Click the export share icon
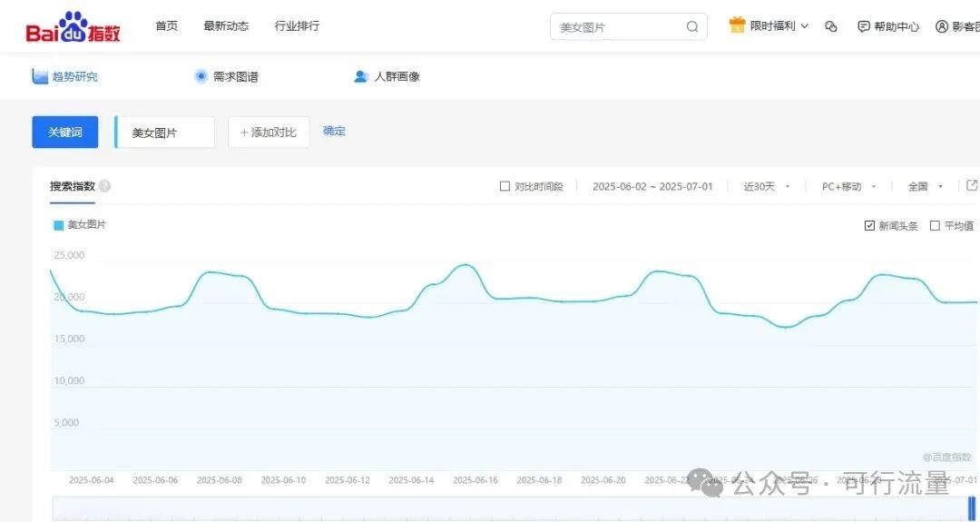Image resolution: width=980 pixels, height=522 pixels. (x=972, y=186)
